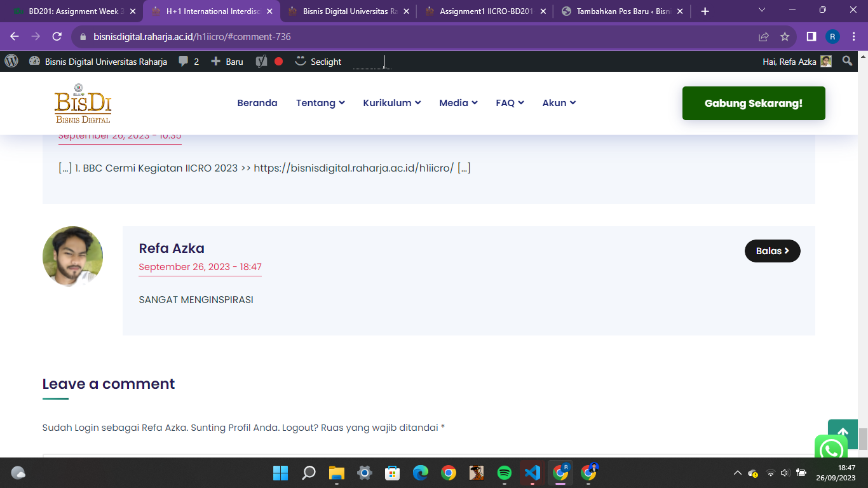Reload the current page
868x488 pixels.
[x=57, y=37]
